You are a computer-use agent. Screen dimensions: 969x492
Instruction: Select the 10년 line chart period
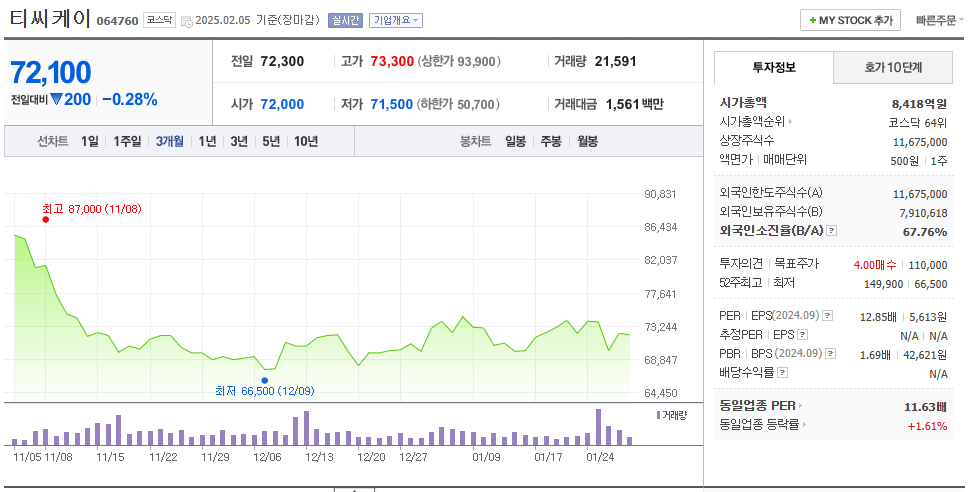click(x=306, y=142)
